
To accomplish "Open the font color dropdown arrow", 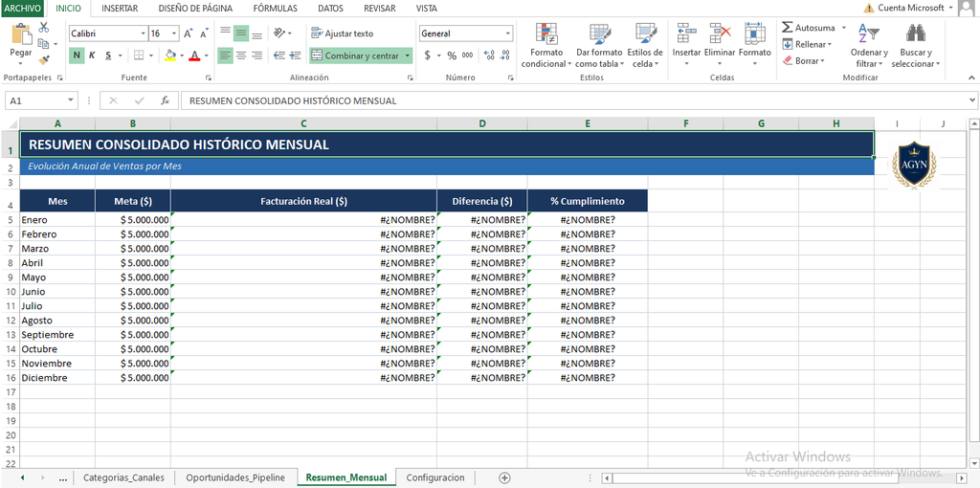I will [x=207, y=55].
